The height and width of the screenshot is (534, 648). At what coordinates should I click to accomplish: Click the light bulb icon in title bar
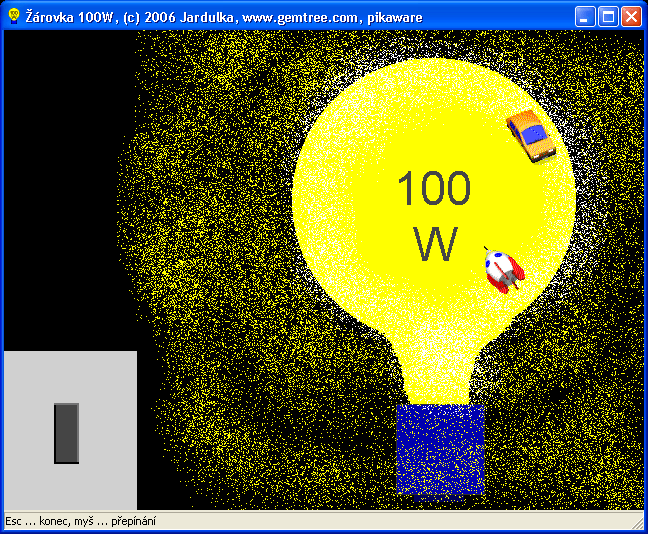14,17
